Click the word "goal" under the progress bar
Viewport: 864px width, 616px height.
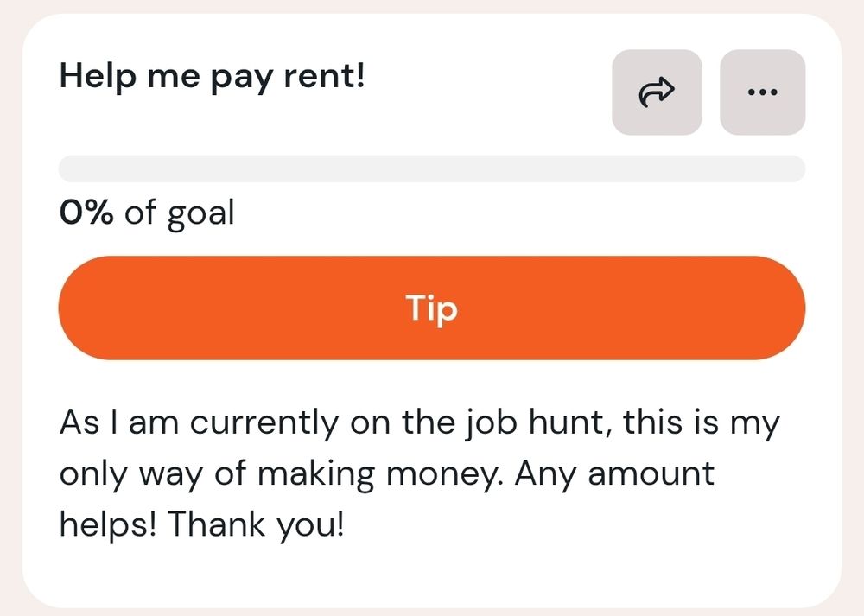[x=201, y=215]
